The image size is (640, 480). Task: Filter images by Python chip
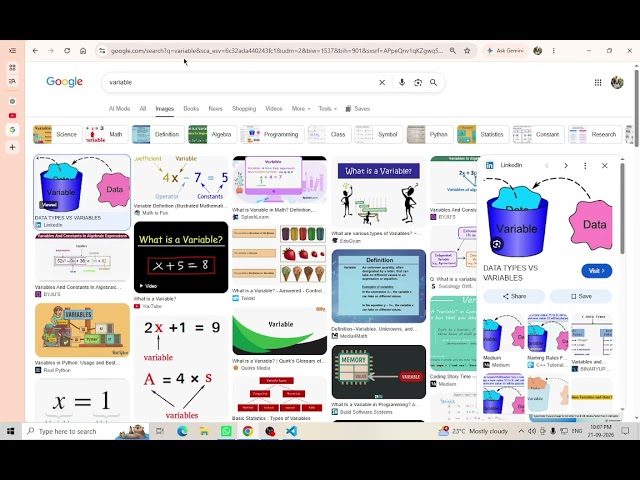pos(430,134)
